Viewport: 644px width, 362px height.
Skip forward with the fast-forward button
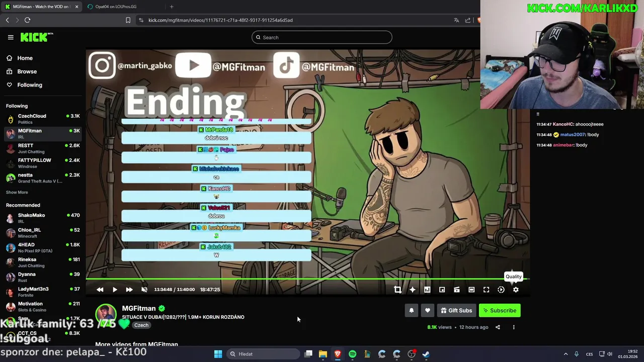point(129,290)
